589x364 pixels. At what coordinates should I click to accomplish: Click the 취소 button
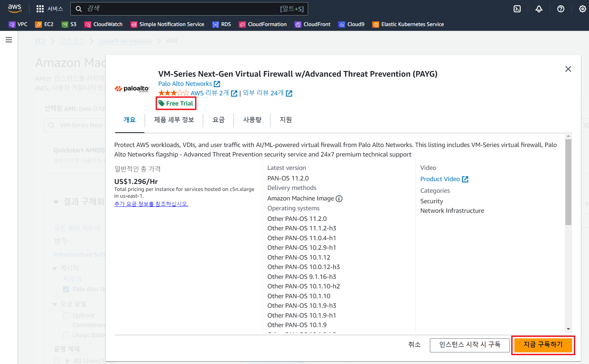[x=414, y=345]
